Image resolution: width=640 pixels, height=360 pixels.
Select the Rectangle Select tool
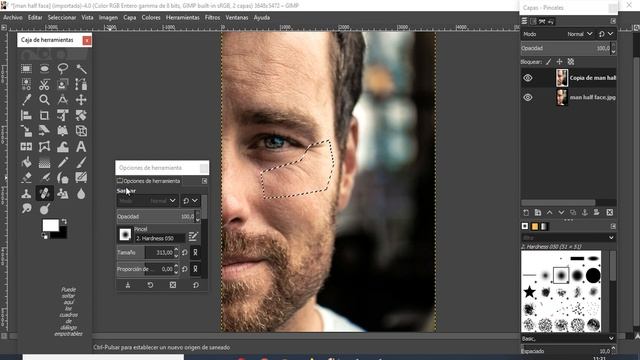[27, 69]
